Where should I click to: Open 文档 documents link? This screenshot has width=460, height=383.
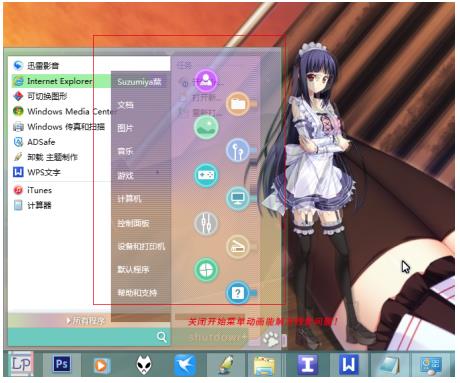click(x=126, y=105)
